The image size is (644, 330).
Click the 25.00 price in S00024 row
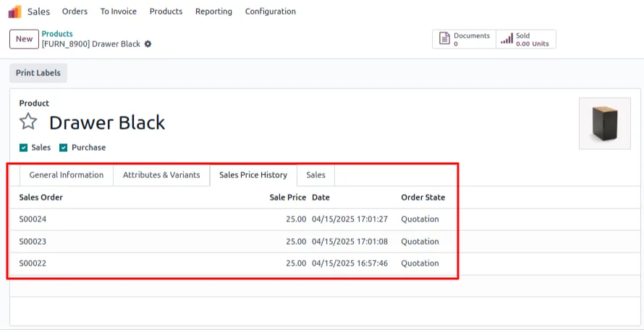[x=296, y=219]
